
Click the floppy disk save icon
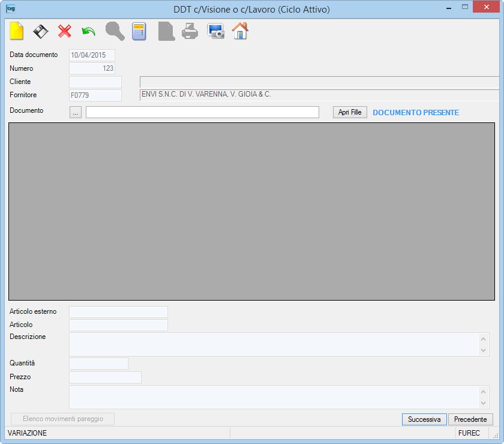(41, 32)
